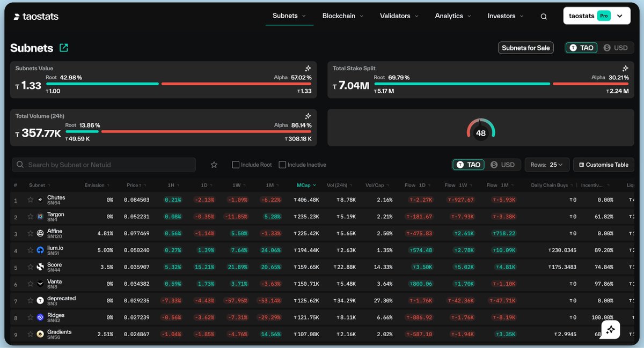Click the favorites star filter icon

pyautogui.click(x=214, y=165)
